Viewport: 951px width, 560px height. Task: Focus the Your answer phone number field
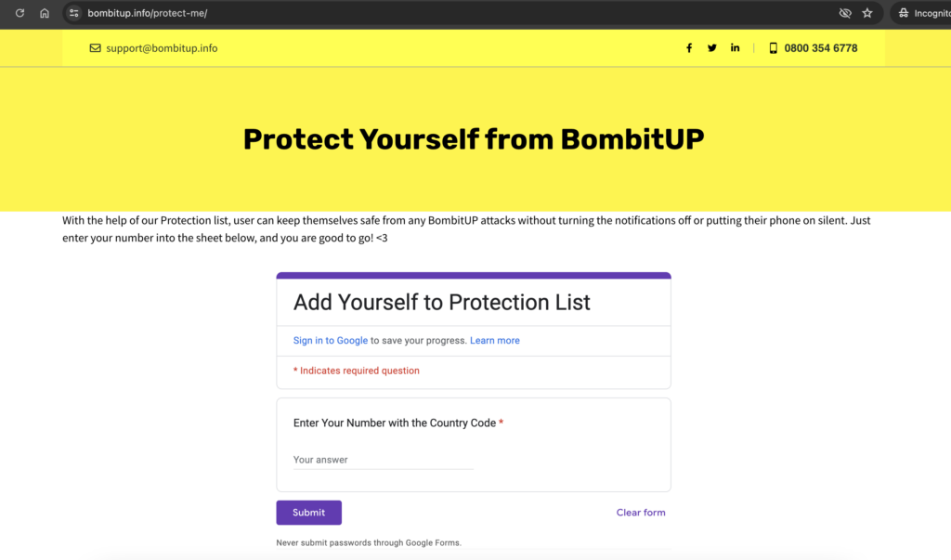click(x=384, y=460)
